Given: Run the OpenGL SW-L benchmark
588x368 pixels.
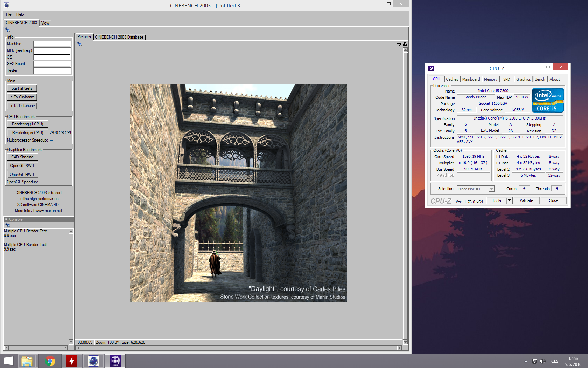Looking at the screenshot, I should coord(23,166).
